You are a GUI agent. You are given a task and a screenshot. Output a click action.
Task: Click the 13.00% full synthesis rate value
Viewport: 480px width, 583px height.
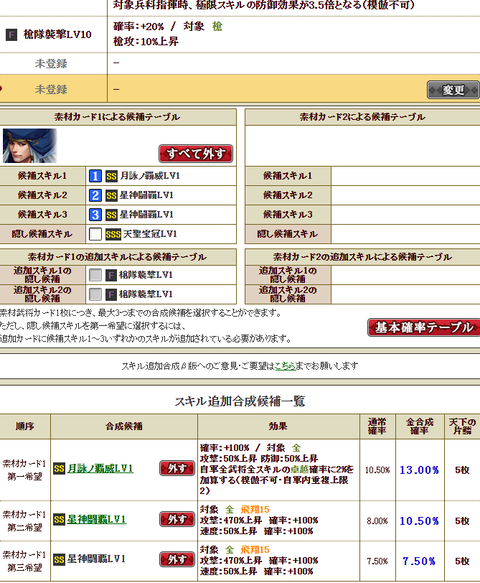pos(419,470)
